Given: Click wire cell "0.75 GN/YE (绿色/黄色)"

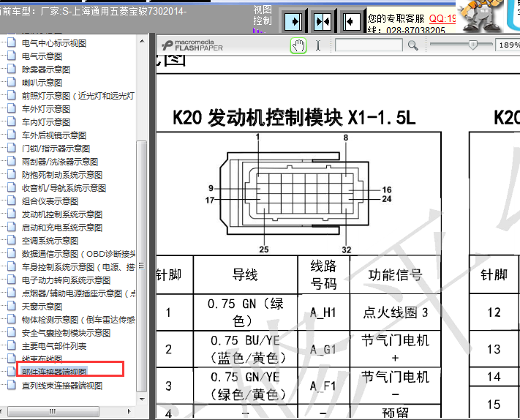Looking at the screenshot, I should 246,386.
